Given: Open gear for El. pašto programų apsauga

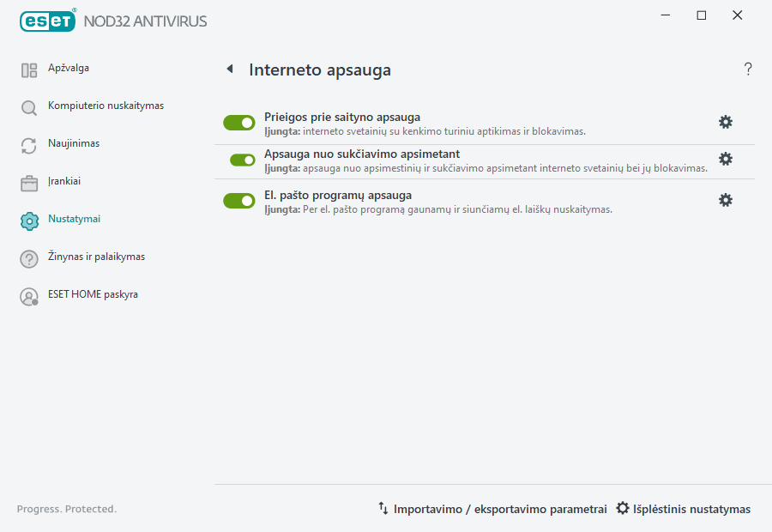Looking at the screenshot, I should [x=726, y=199].
